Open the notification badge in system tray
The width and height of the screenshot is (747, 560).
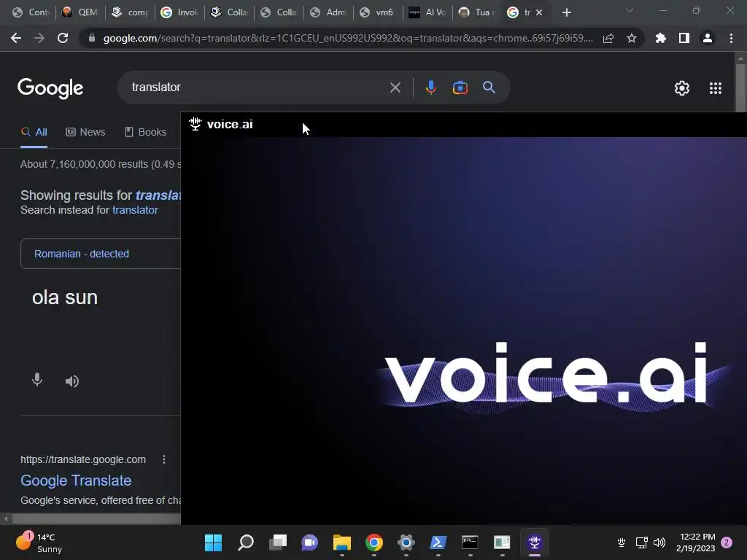tap(727, 542)
